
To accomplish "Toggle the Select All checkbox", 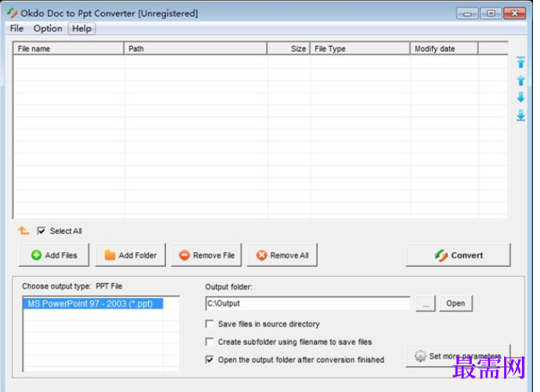I will click(41, 231).
